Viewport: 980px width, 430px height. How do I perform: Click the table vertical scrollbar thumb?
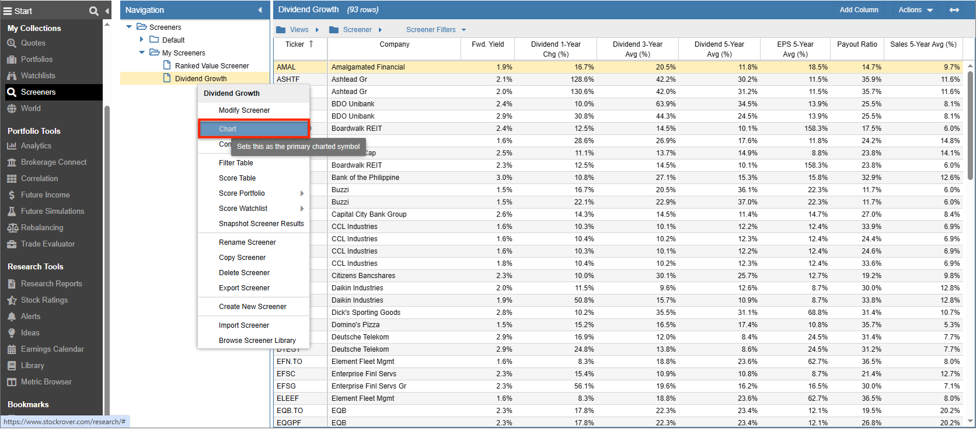(x=970, y=126)
